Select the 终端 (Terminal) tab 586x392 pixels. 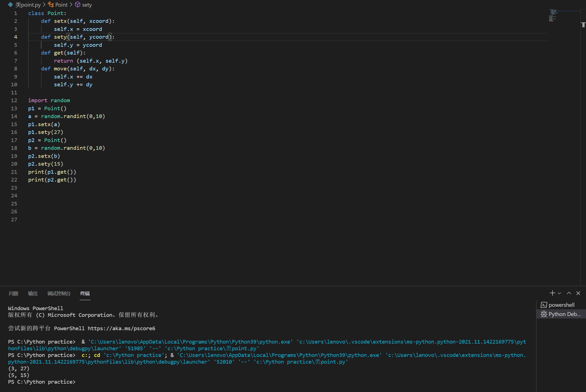tap(85, 293)
